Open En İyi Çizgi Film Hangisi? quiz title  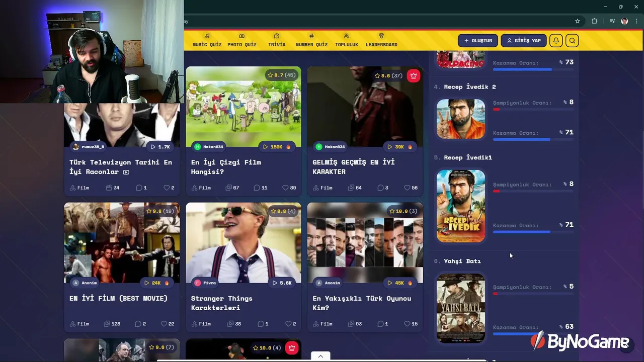(226, 167)
